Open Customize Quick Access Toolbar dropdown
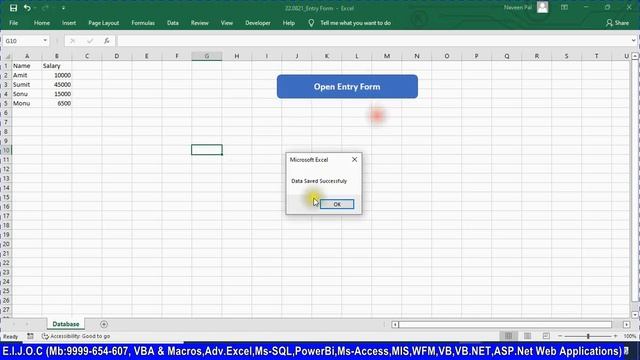 coord(63,8)
